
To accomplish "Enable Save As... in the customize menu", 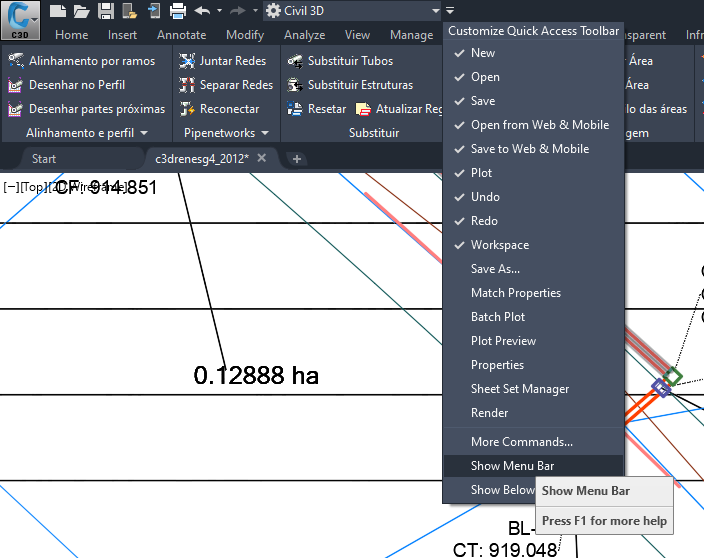I will click(533, 269).
